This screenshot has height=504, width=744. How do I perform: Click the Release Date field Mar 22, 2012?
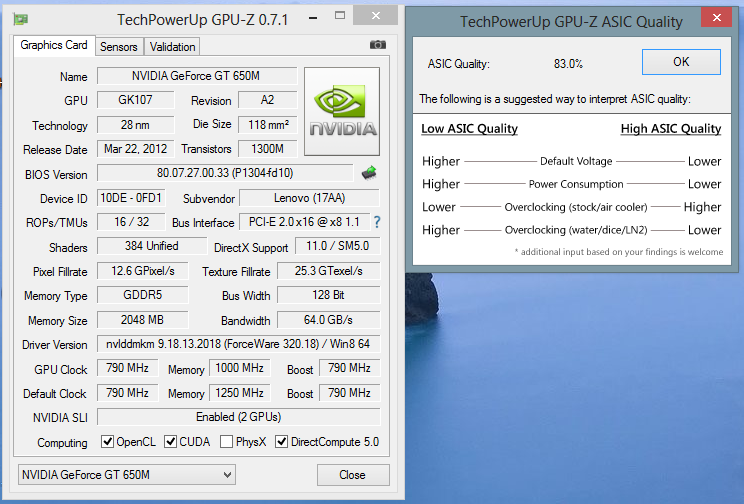[136, 149]
